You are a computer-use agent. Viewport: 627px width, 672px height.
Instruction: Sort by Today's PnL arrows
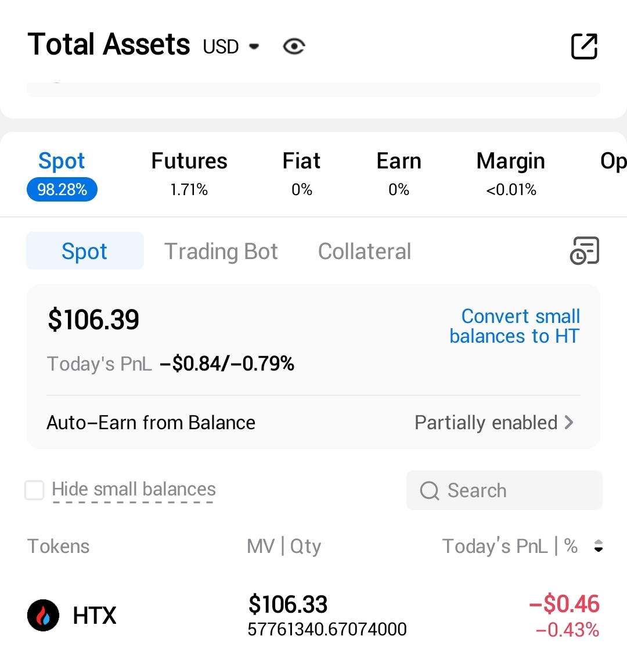[x=599, y=546]
